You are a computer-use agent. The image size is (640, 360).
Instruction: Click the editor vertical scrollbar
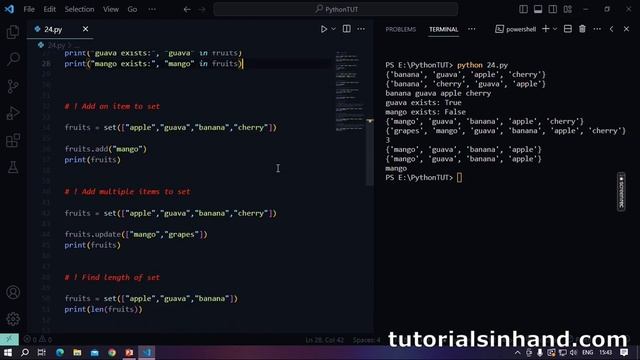(x=369, y=152)
